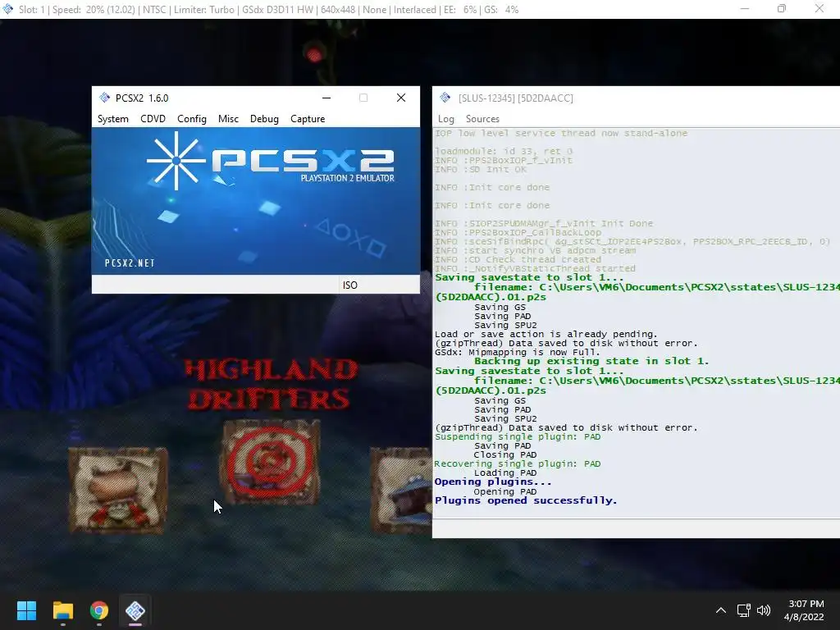Viewport: 840px width, 630px height.
Task: Open the clock showing 3:07 PM
Action: pyautogui.click(x=804, y=610)
